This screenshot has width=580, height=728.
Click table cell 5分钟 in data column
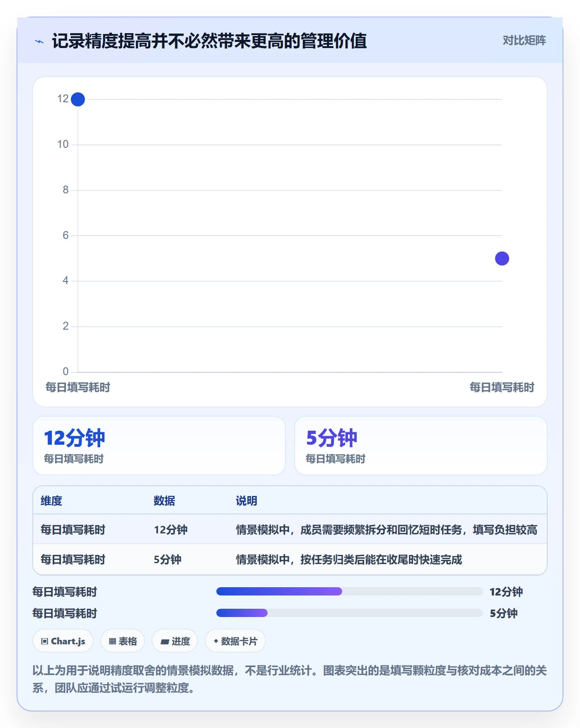(168, 559)
